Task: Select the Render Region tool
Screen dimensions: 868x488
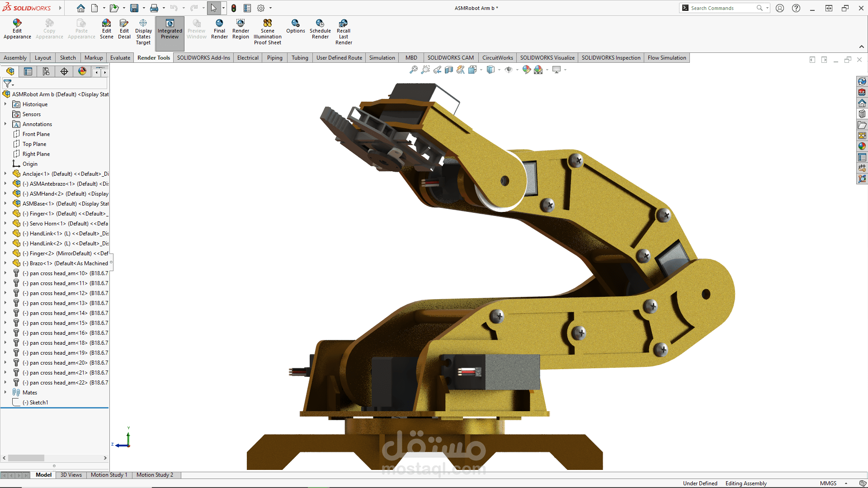Action: click(241, 23)
